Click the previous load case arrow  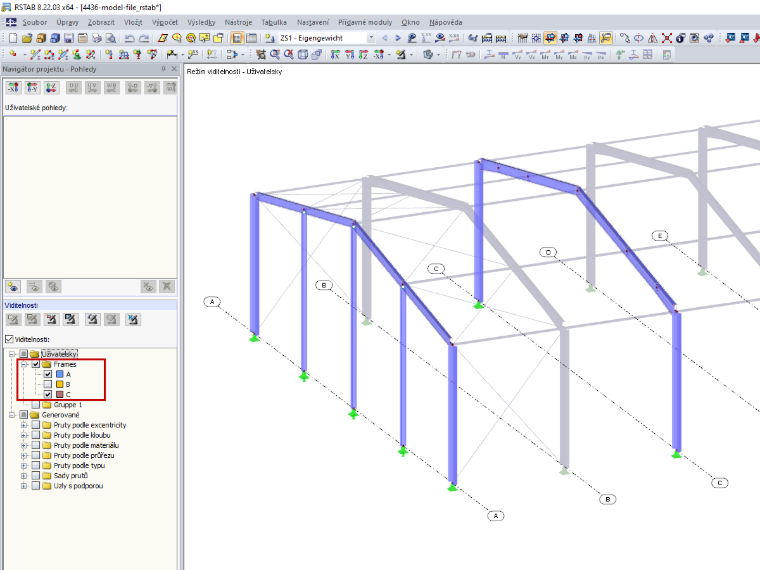click(385, 38)
